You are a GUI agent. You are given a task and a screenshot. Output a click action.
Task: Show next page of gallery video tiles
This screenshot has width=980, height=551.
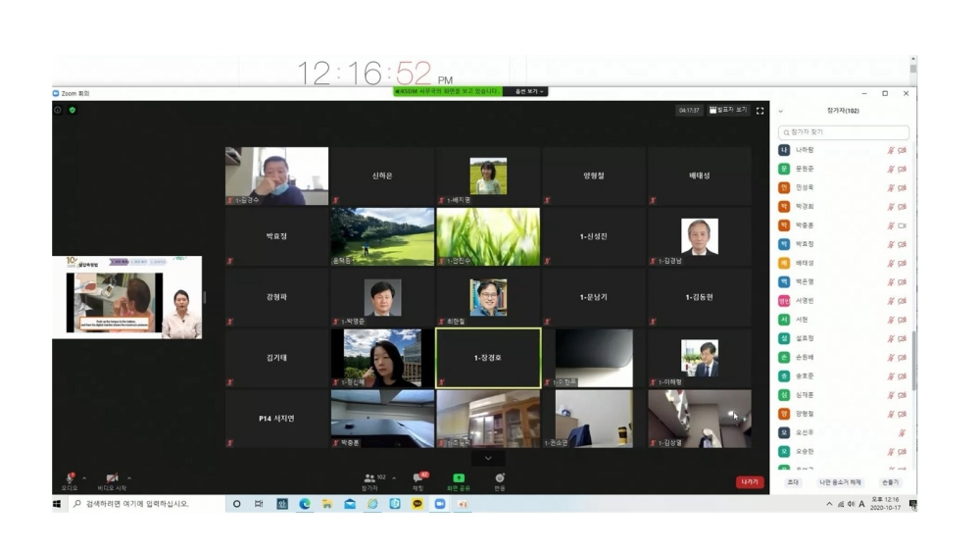coord(488,458)
